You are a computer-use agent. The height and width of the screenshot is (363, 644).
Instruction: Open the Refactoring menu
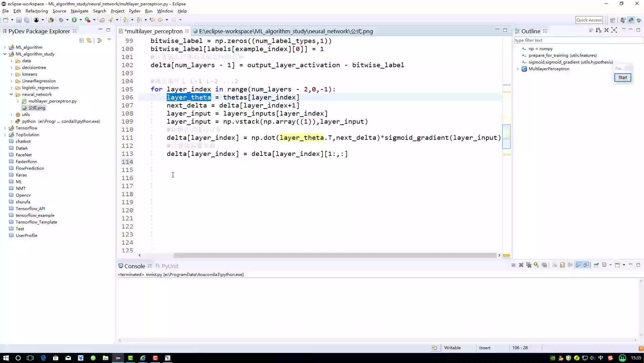37,11
